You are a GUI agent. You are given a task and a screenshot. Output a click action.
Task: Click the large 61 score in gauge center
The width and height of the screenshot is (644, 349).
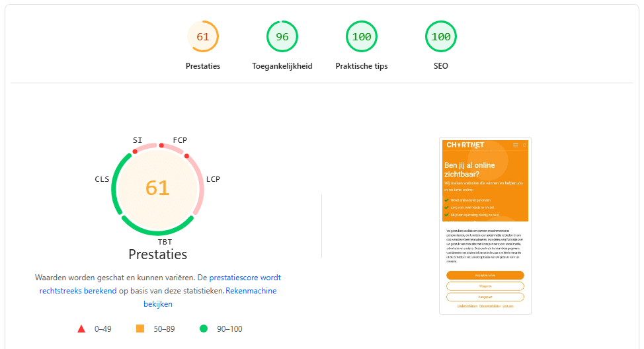(x=157, y=188)
